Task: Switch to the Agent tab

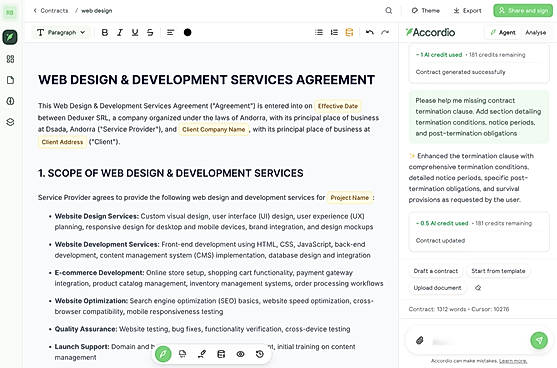Action: (x=503, y=33)
